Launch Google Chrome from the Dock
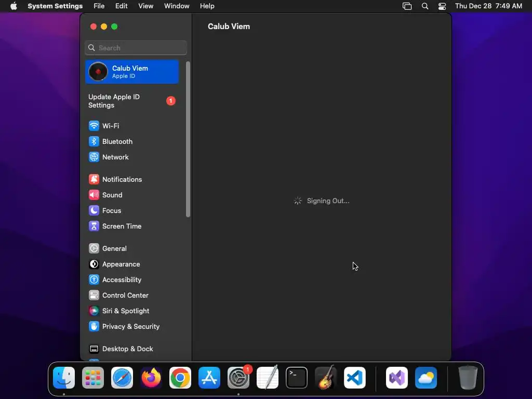The width and height of the screenshot is (532, 399). tap(180, 378)
